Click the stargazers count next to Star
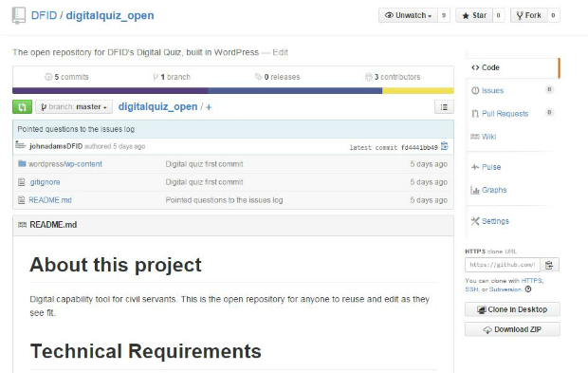588x373 pixels. click(x=498, y=15)
